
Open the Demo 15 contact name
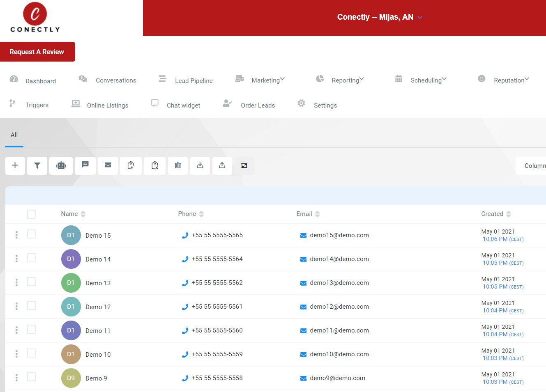pyautogui.click(x=98, y=236)
